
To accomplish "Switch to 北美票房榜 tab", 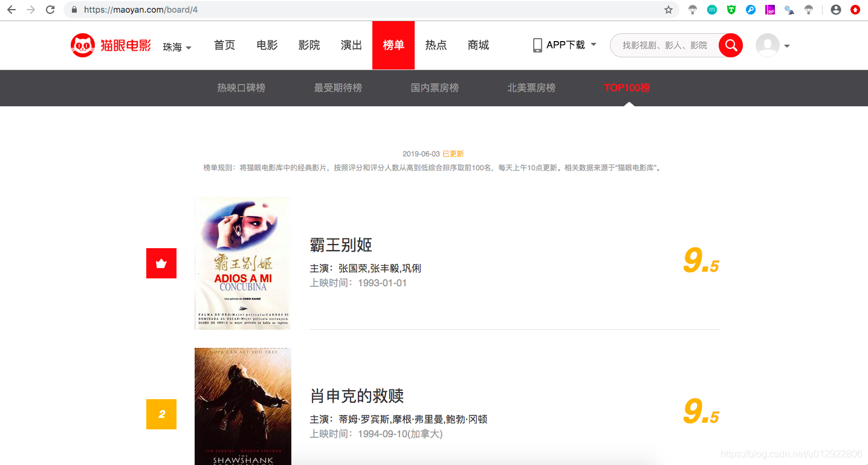I will click(531, 88).
